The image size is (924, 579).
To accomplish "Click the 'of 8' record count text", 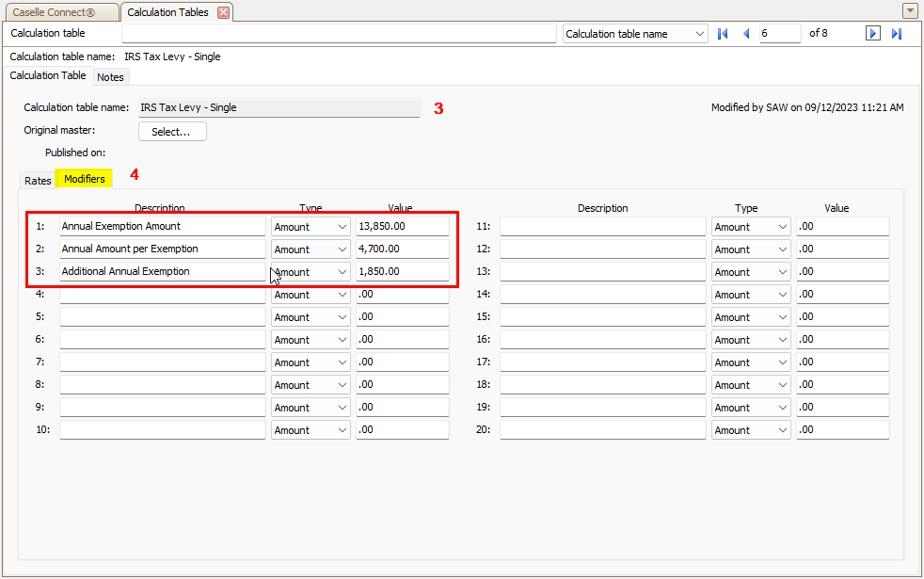I will tap(819, 33).
